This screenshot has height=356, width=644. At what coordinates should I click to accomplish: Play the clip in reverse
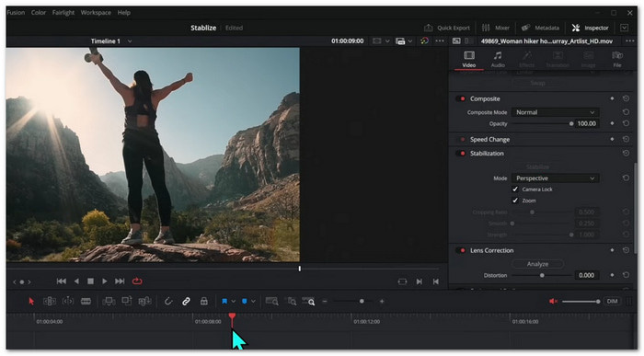point(76,281)
